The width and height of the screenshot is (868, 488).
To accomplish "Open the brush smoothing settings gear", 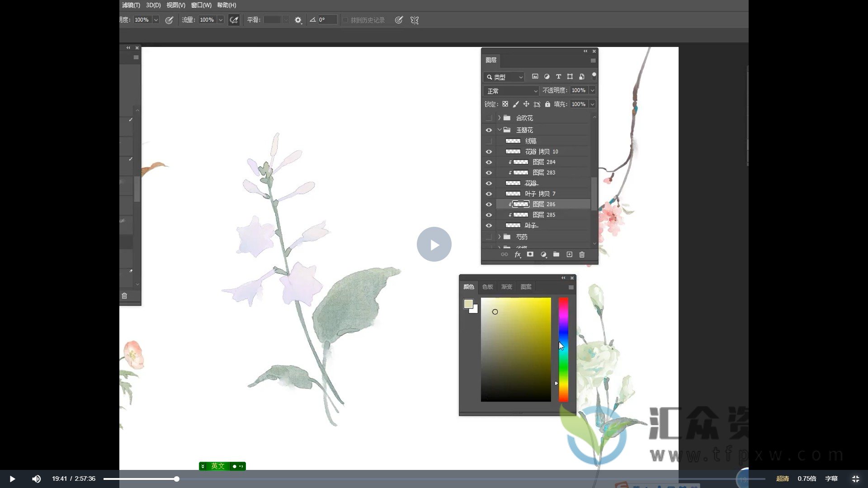I will [x=297, y=20].
